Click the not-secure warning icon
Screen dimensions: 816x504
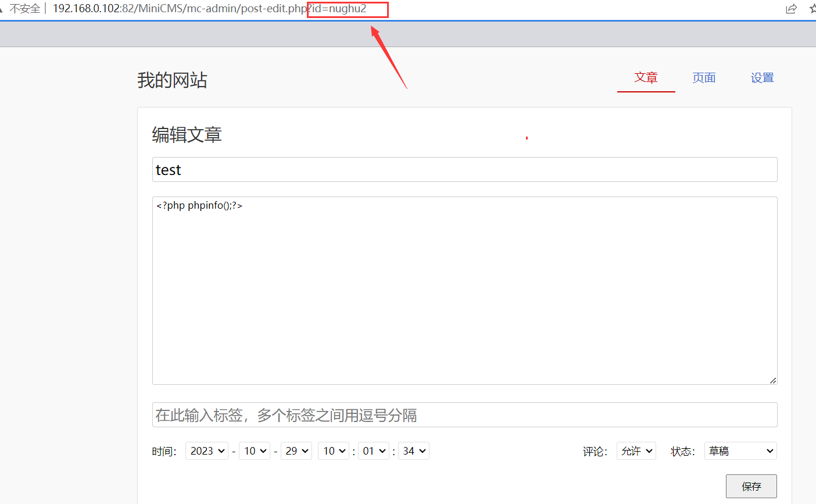pos(2,9)
